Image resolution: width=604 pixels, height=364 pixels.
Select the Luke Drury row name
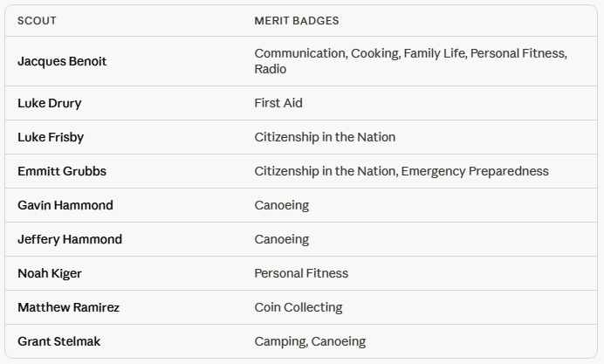click(50, 103)
